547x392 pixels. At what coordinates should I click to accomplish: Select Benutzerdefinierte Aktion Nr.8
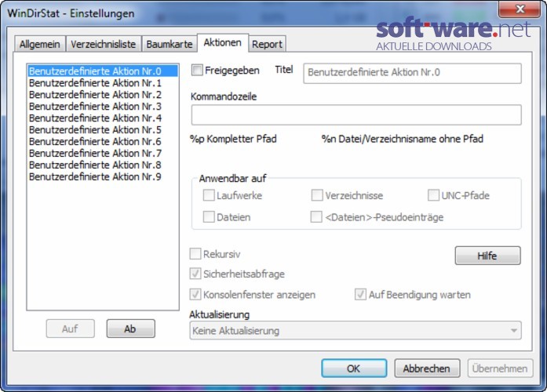(x=103, y=165)
